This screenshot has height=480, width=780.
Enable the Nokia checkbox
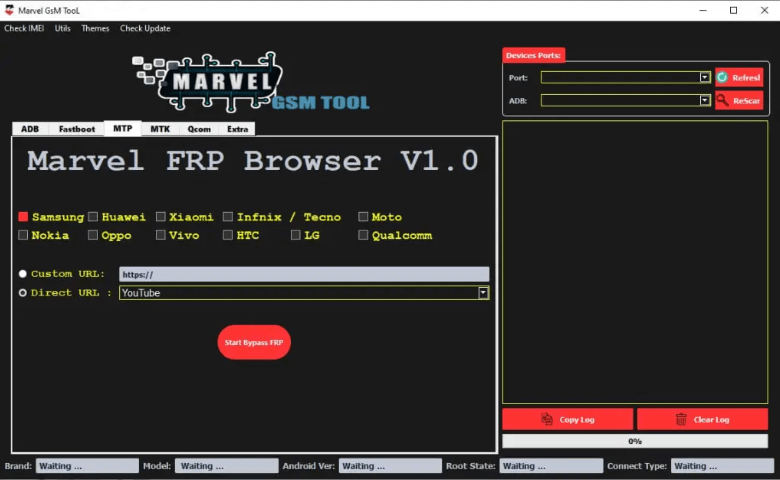click(x=23, y=235)
